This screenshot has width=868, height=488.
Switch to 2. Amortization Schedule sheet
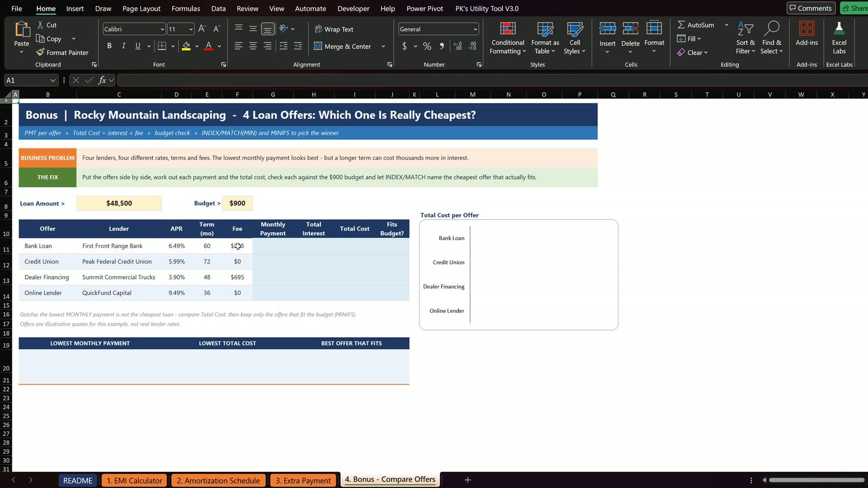218,480
